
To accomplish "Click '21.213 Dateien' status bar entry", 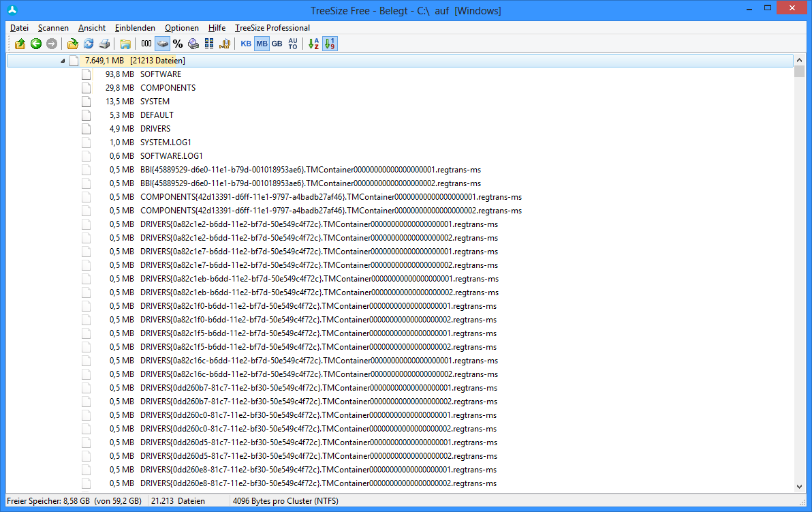I will [x=178, y=501].
